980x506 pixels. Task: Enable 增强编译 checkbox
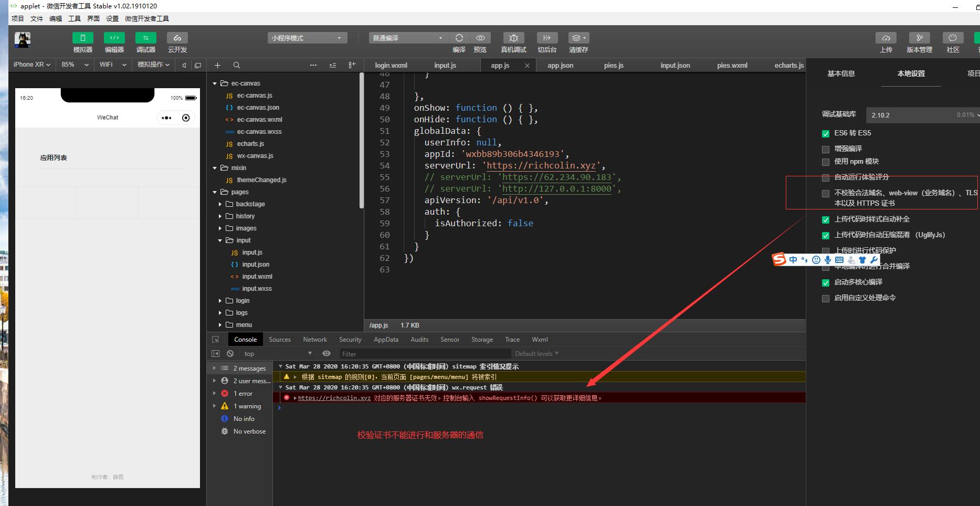click(x=826, y=149)
